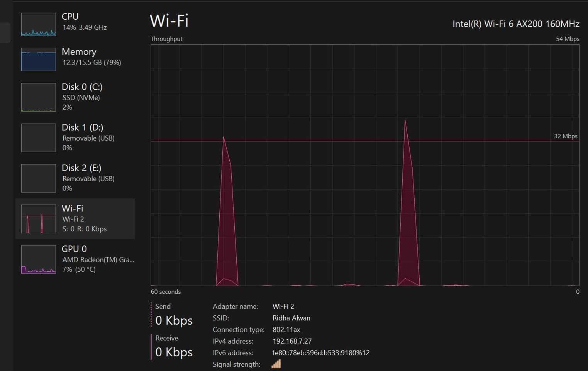Click the GPU 0 purple usage graph
Image resolution: width=588 pixels, height=371 pixels.
38,259
